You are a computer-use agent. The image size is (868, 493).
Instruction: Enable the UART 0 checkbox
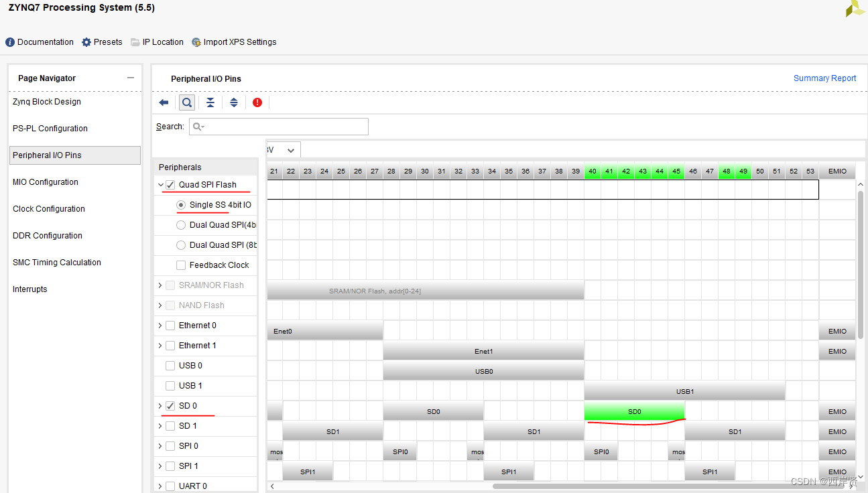pos(170,486)
